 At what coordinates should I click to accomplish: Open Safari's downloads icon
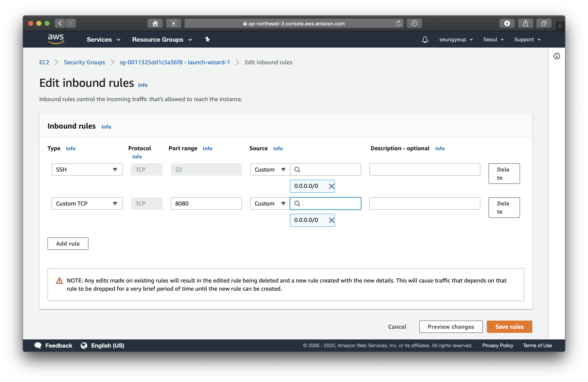pos(507,24)
